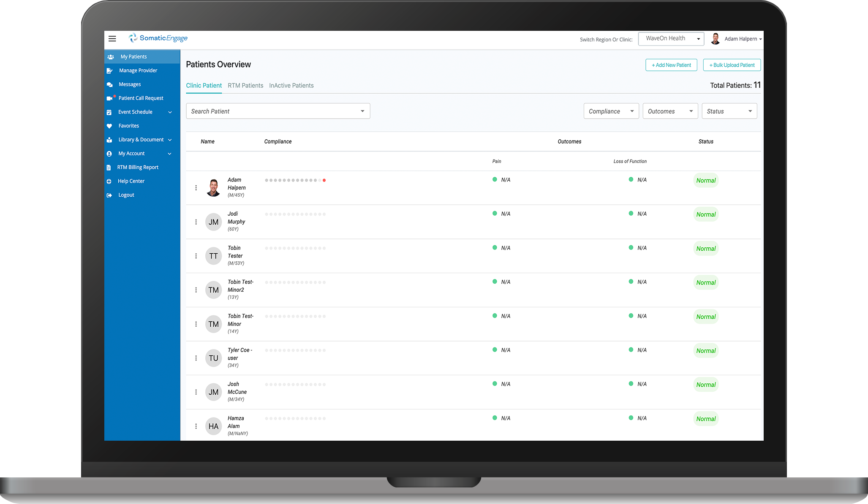Viewport: 868px width, 504px height.
Task: Click Hamza Alam's Normal status badge
Action: (706, 419)
